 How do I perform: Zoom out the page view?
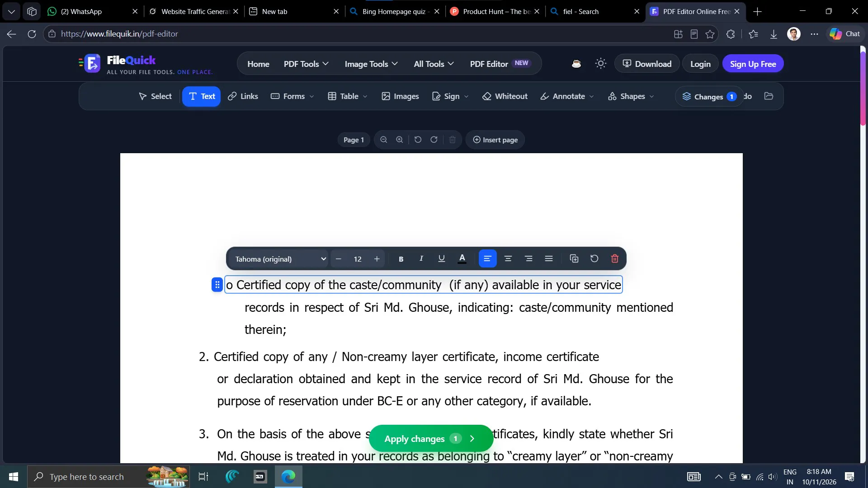click(x=383, y=140)
